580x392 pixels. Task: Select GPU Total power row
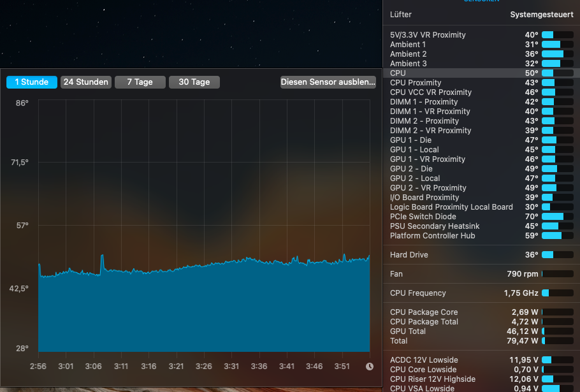coord(482,331)
